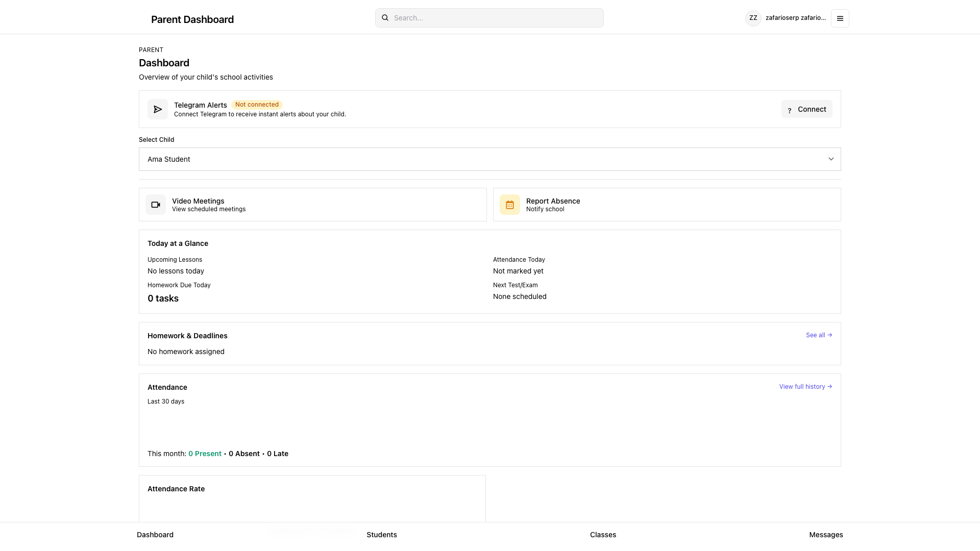This screenshot has width=980, height=551.
Task: Click the question mark icon in Connect
Action: tap(790, 110)
